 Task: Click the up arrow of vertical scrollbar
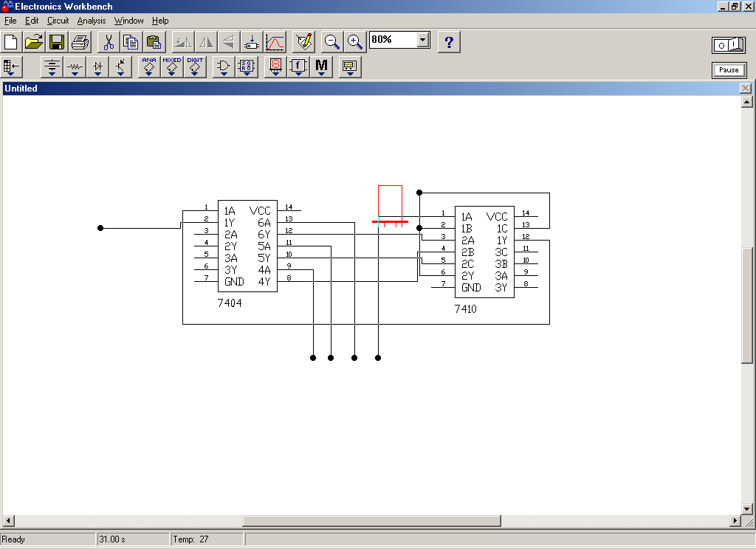pos(746,102)
